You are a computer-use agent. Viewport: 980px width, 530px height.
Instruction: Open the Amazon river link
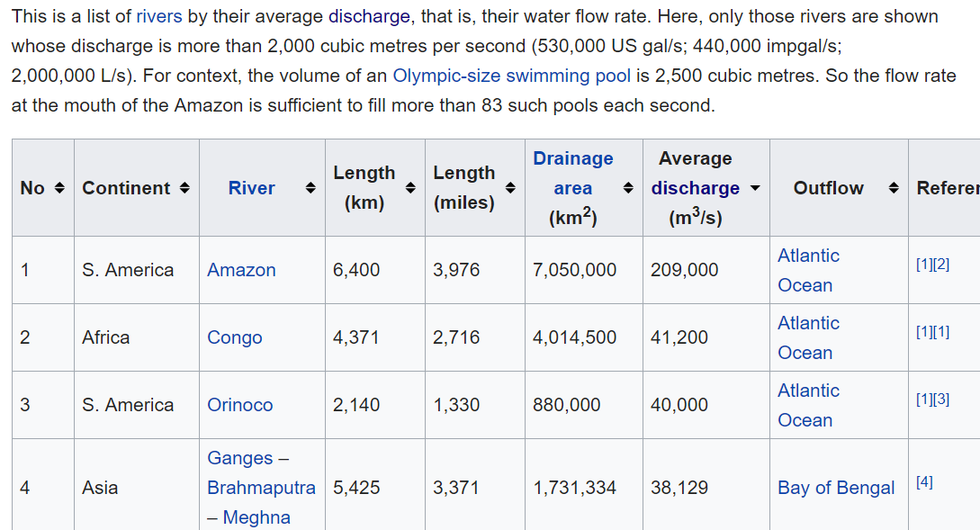click(241, 270)
